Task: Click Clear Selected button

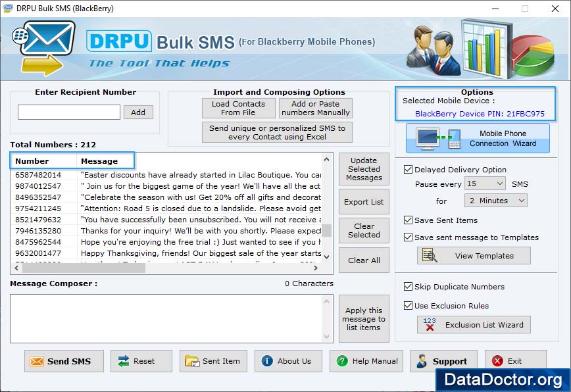Action: pyautogui.click(x=364, y=230)
